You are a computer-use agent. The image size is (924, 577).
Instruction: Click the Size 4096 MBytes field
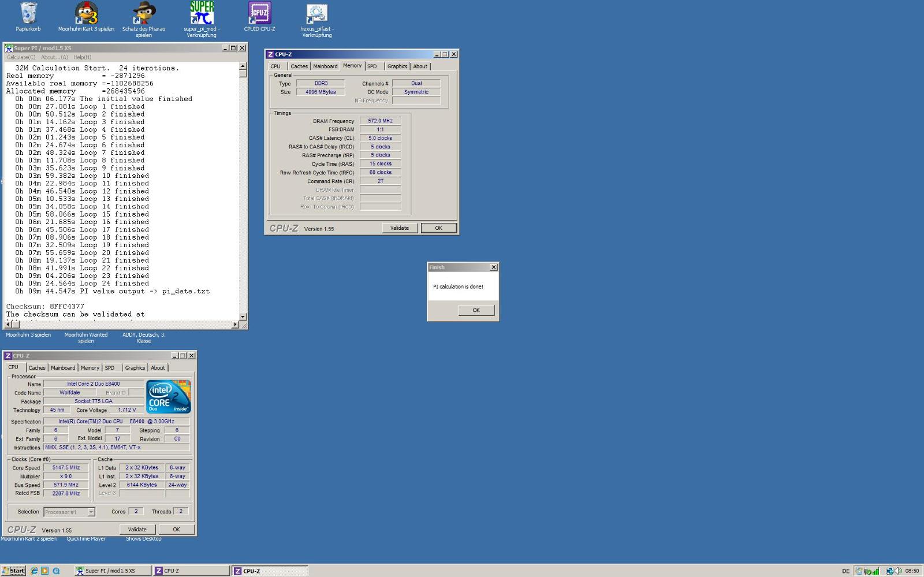321,92
